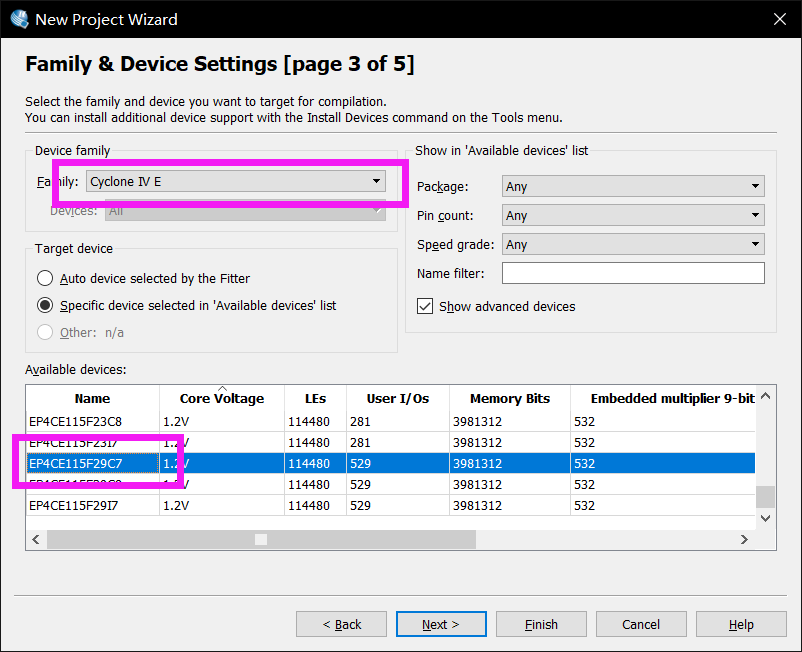This screenshot has width=802, height=652.
Task: Click the Name filter text field
Action: 633,273
